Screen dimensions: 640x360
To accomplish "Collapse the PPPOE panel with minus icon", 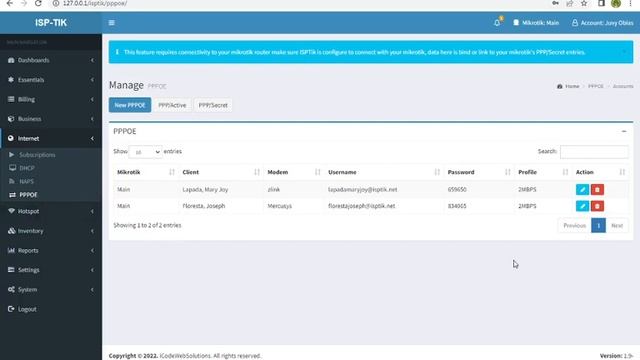I will point(624,131).
